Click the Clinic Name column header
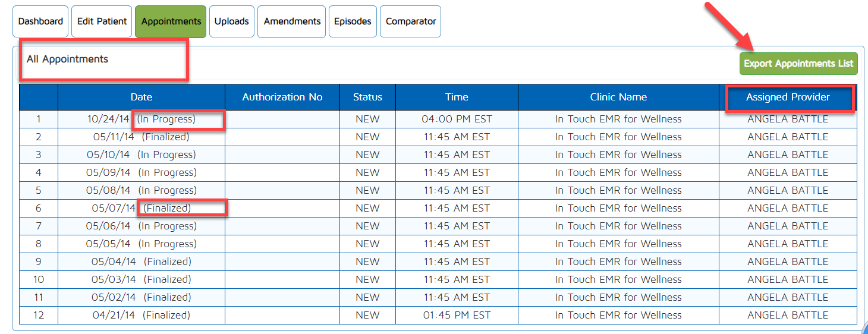This screenshot has height=334, width=868. [618, 97]
